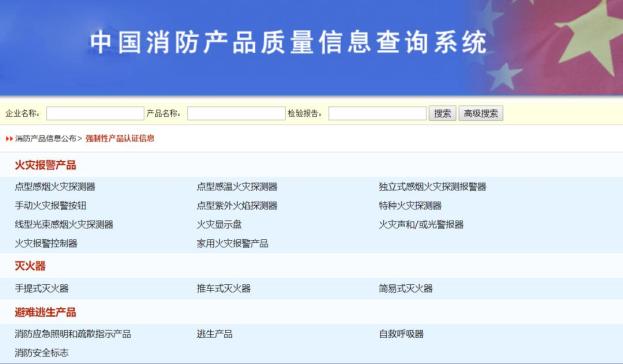Click 自救呼吸器 link

click(401, 334)
